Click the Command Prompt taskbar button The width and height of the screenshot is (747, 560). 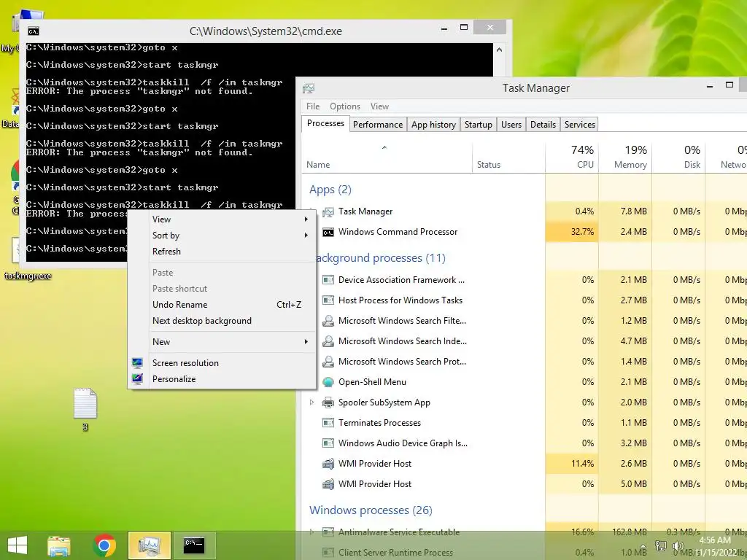(194, 545)
